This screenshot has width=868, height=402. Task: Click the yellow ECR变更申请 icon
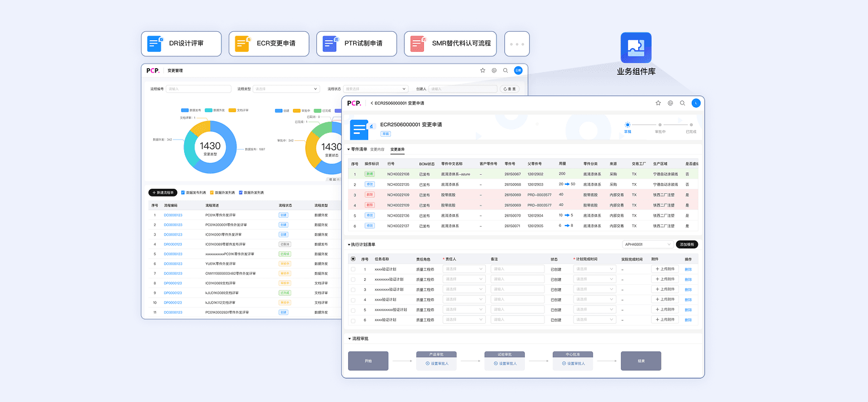coord(242,44)
